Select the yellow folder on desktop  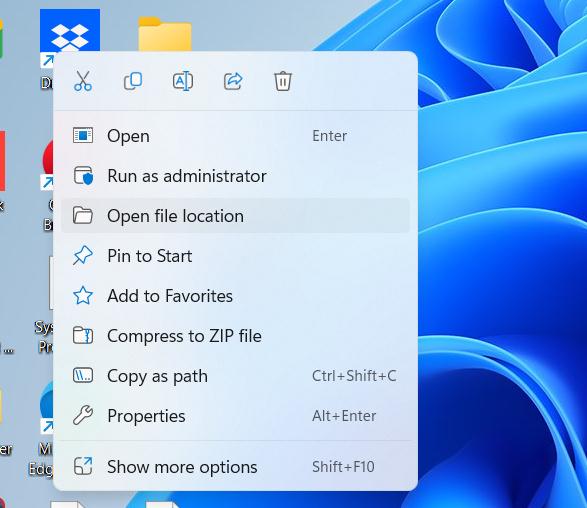click(x=165, y=34)
